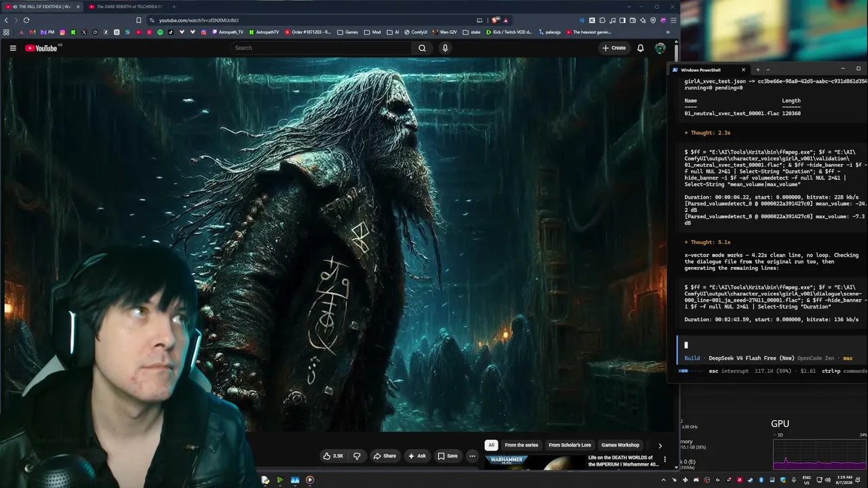Open options menu for Death Worlds video
Viewport: 868px width, 488px height.
tap(665, 460)
